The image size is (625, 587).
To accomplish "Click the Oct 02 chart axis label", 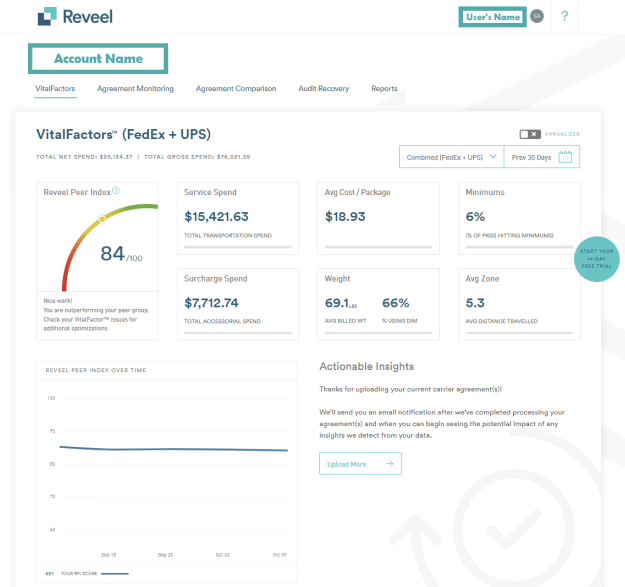I will [x=222, y=555].
